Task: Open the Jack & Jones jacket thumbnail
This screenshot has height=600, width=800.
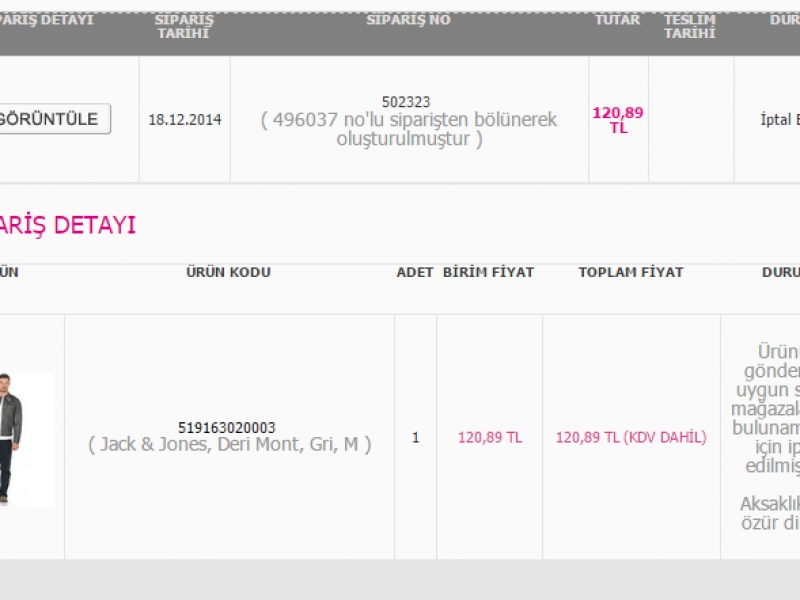Action: pos(27,439)
